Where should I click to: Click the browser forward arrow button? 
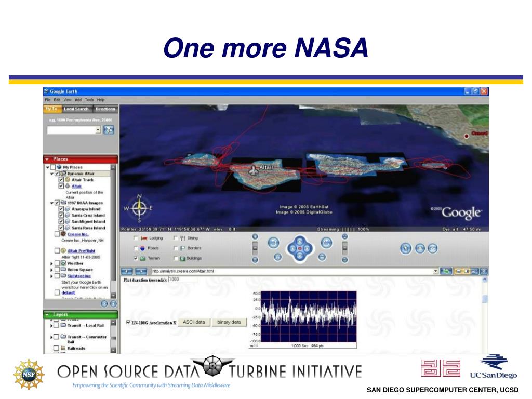pyautogui.click(x=141, y=271)
